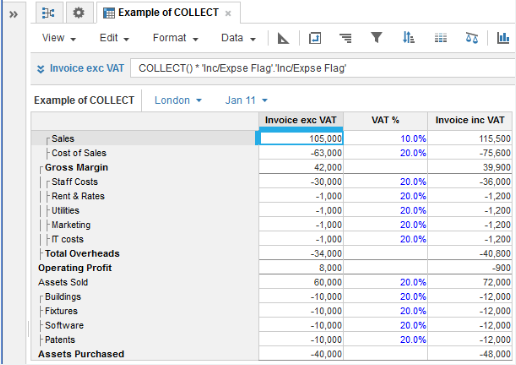Select the IT costs row label

pos(67,239)
